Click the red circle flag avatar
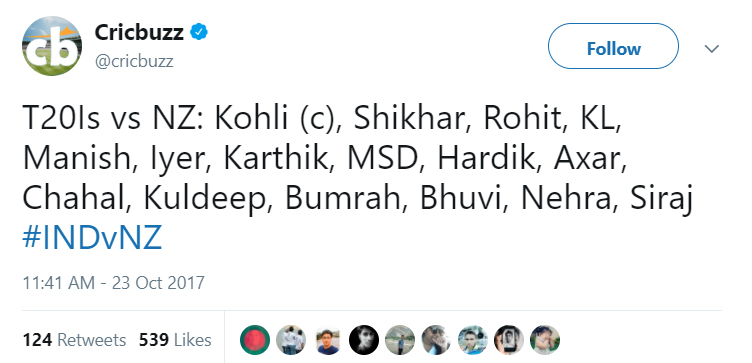The image size is (752, 363). coord(255,340)
